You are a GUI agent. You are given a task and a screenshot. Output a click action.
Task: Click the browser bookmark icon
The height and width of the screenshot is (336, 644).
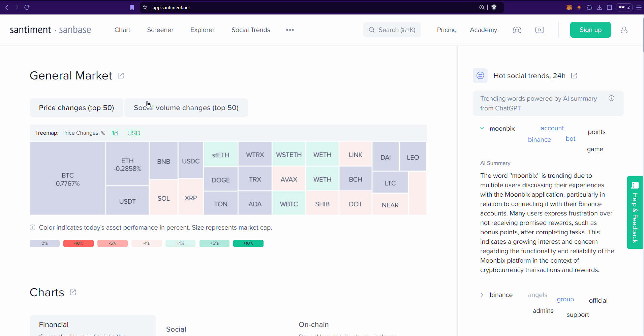coord(132,7)
